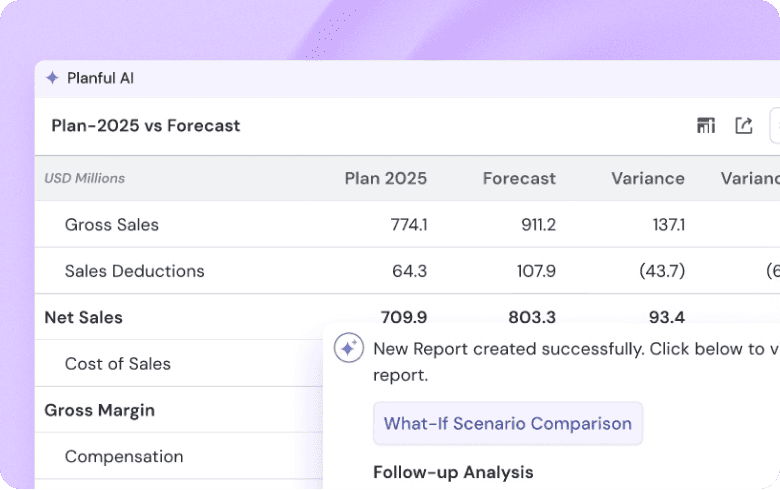The height and width of the screenshot is (490, 780).
Task: Select the Sales Deductions row label
Action: [135, 271]
